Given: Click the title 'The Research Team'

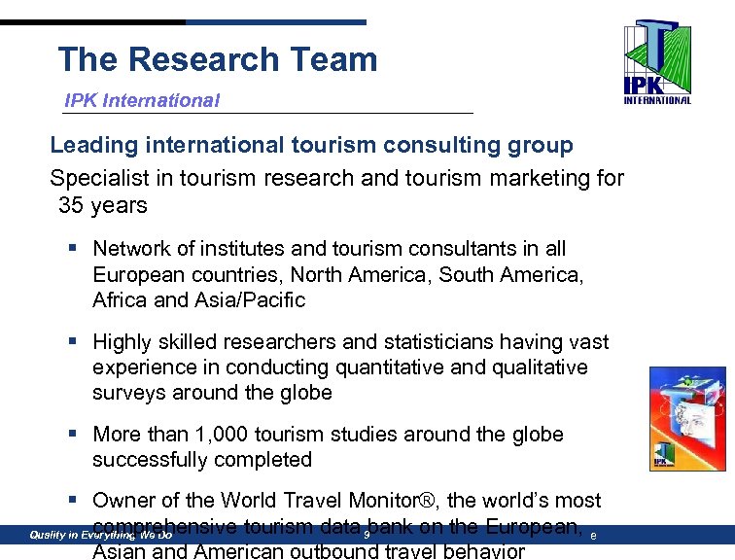Looking at the screenshot, I should click(x=218, y=59).
